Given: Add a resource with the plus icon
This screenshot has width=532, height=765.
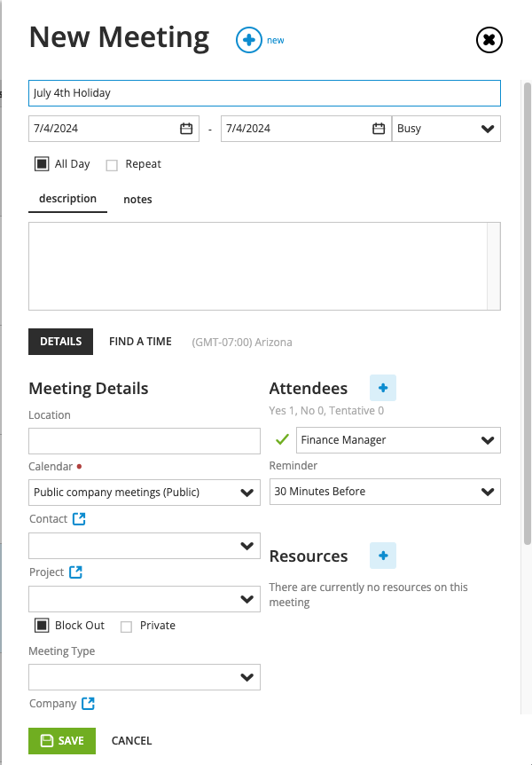Looking at the screenshot, I should point(382,556).
